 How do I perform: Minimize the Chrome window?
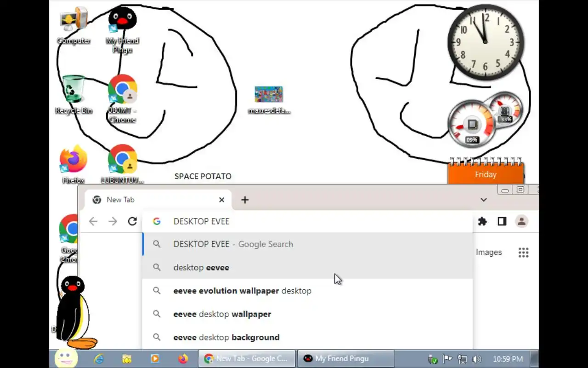click(505, 190)
